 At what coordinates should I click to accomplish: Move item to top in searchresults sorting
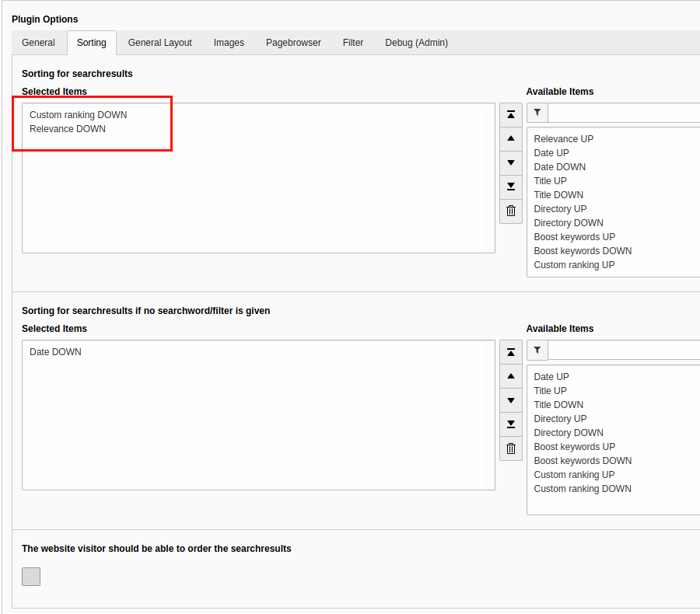pyautogui.click(x=510, y=115)
